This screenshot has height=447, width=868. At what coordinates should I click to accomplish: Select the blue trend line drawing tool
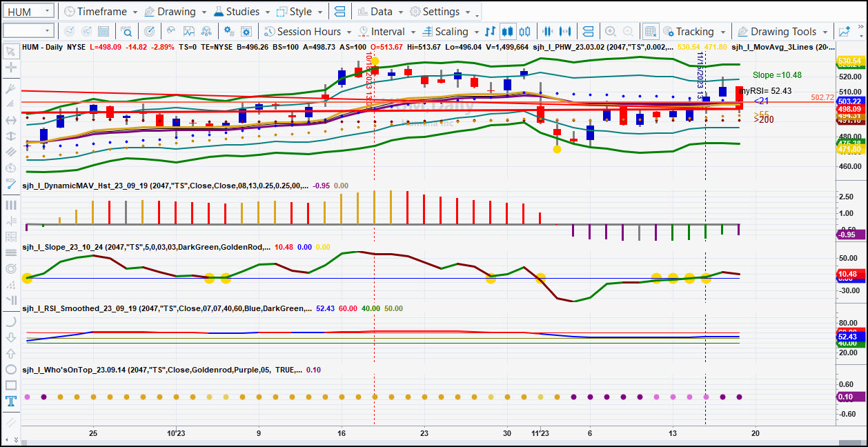click(10, 184)
